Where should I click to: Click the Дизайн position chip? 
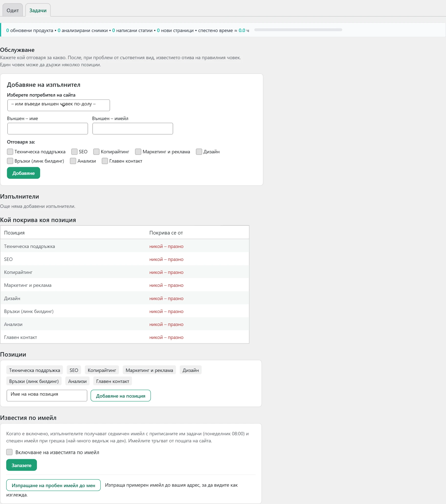click(x=190, y=370)
